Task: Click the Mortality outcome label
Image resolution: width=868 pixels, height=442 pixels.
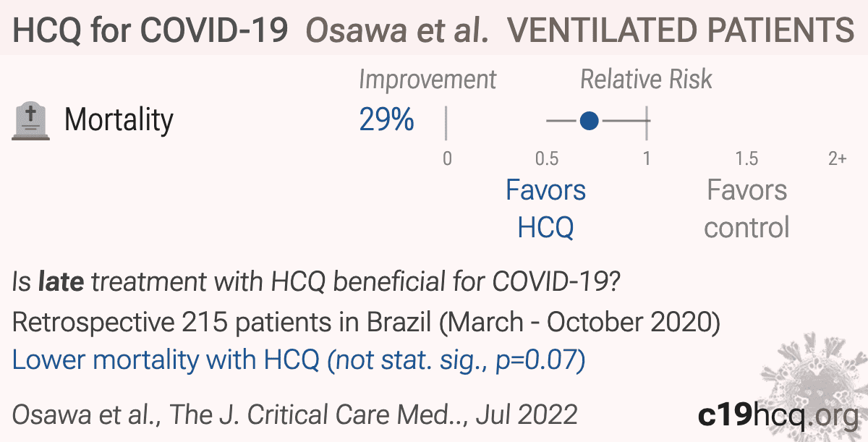Action: click(119, 119)
